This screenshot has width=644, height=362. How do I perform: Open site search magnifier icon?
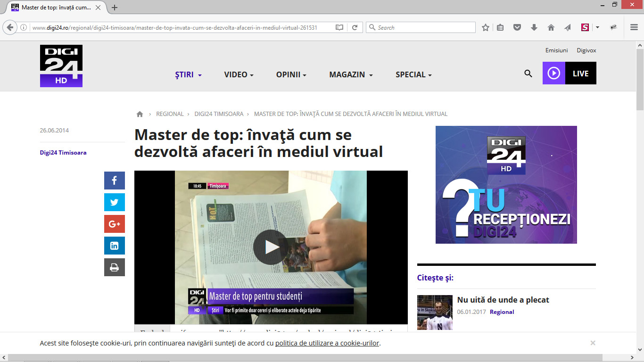528,74
